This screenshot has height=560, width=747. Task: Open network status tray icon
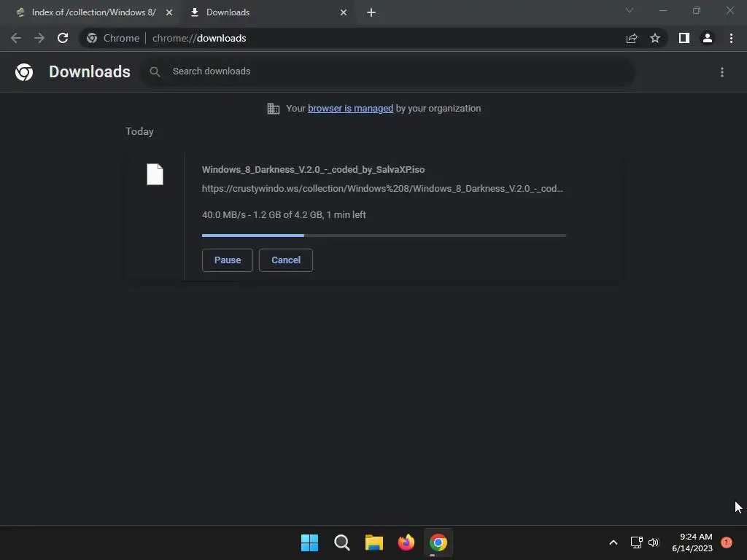(636, 542)
